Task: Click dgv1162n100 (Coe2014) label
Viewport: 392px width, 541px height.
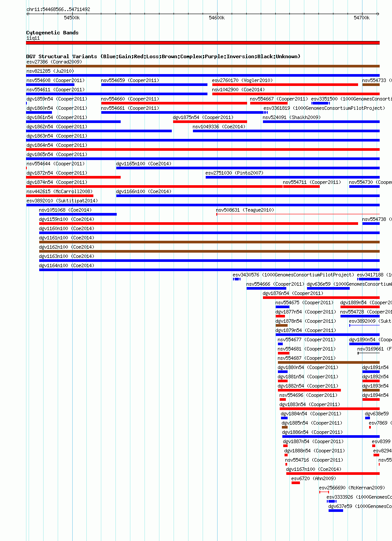Action: tap(67, 247)
